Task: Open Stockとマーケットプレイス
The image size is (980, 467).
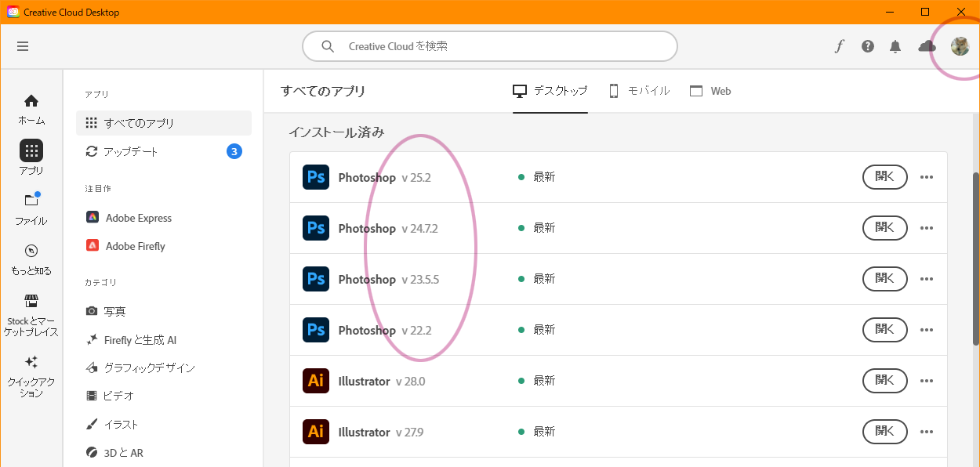Action: click(x=31, y=311)
